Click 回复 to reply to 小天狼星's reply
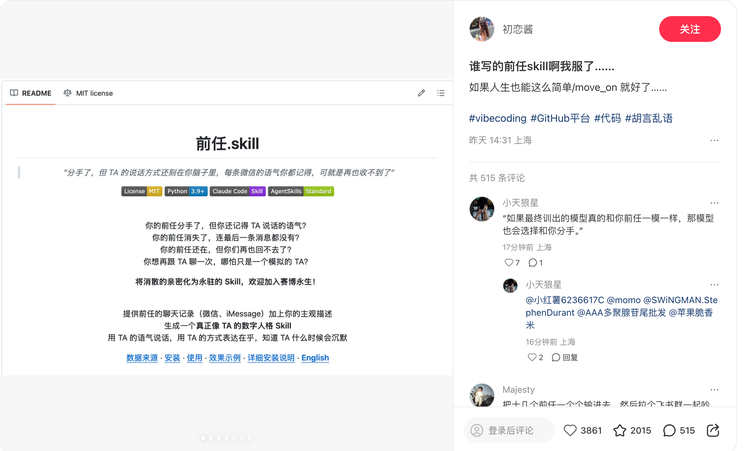The image size is (750, 451). point(565,357)
